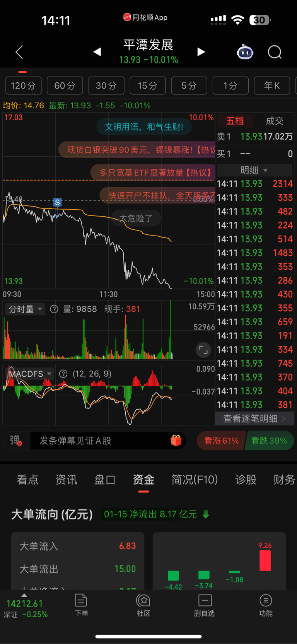Switch to 成交 trades tab
The height and width of the screenshot is (644, 297).
(x=275, y=121)
